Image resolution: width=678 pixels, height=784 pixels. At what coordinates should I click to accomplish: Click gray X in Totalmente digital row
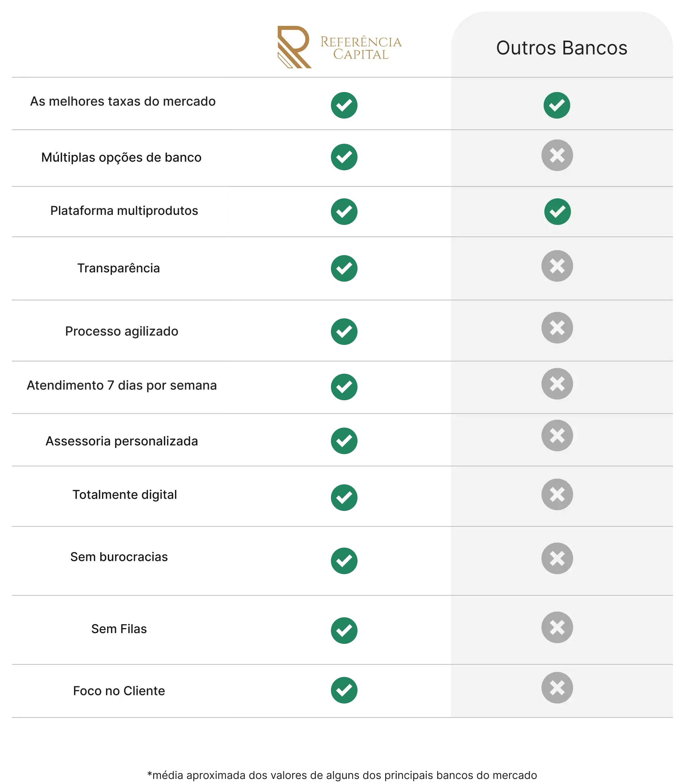[x=557, y=494]
